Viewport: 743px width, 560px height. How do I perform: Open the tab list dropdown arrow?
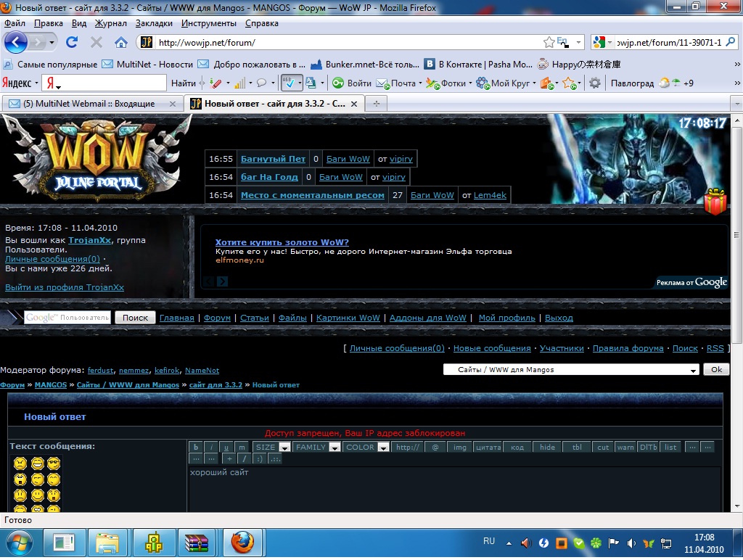point(737,103)
